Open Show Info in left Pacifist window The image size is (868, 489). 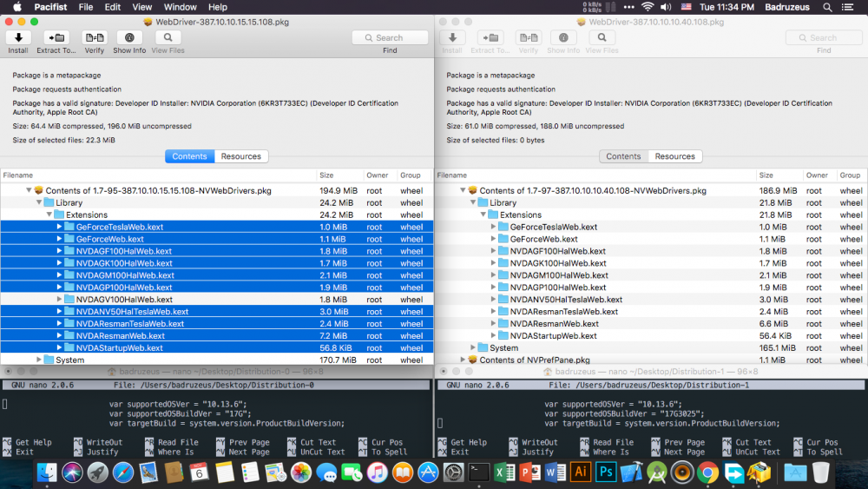tap(129, 37)
